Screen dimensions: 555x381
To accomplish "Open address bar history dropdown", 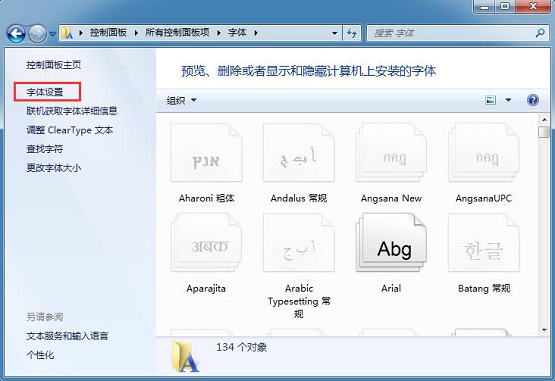I will coord(334,33).
